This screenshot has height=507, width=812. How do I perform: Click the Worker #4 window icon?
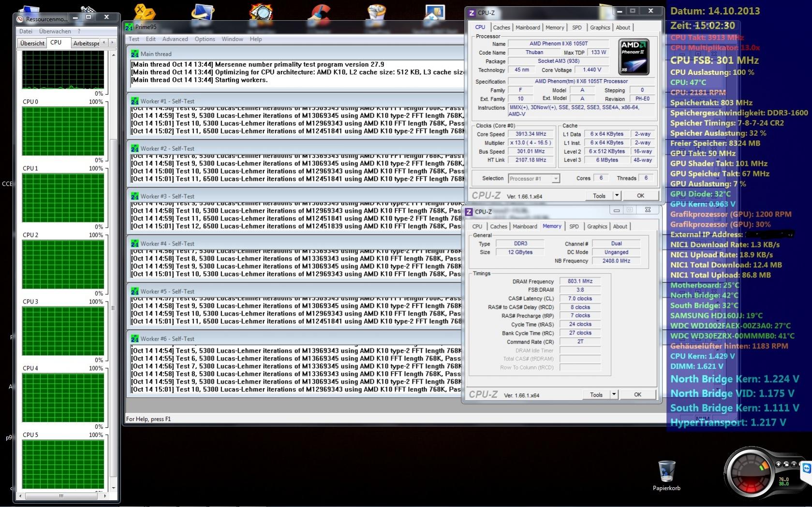pyautogui.click(x=134, y=244)
